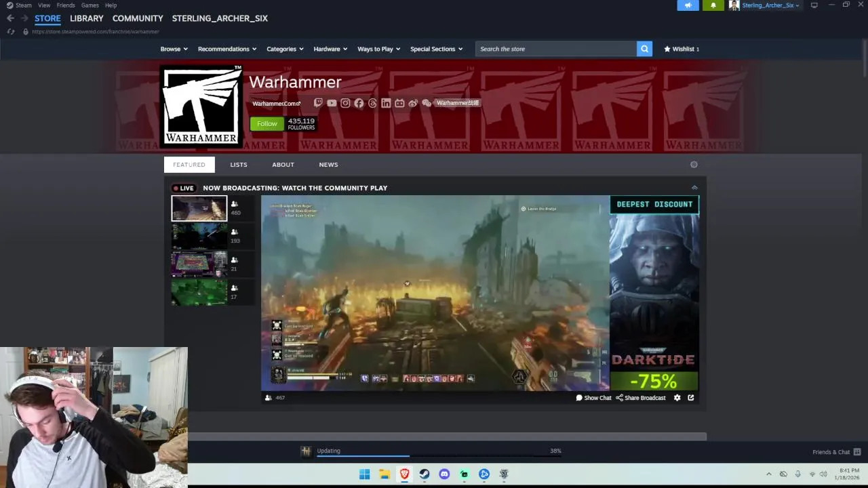
Task: Click the Updating download progress bar
Action: (439, 455)
